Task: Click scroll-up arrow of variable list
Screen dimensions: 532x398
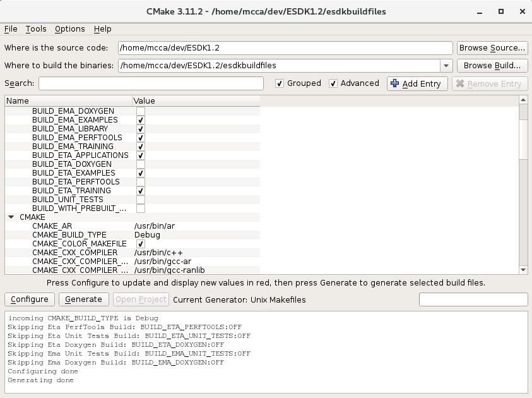Action: [523, 100]
